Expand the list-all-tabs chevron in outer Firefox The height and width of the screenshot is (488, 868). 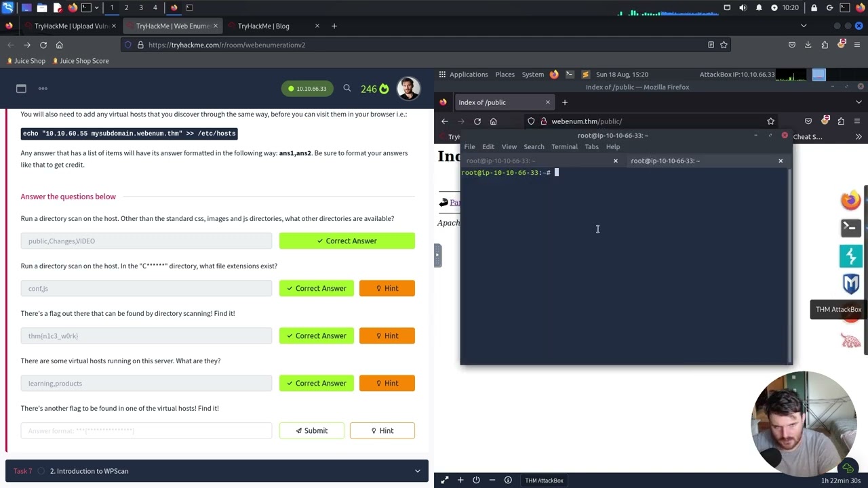click(x=804, y=26)
